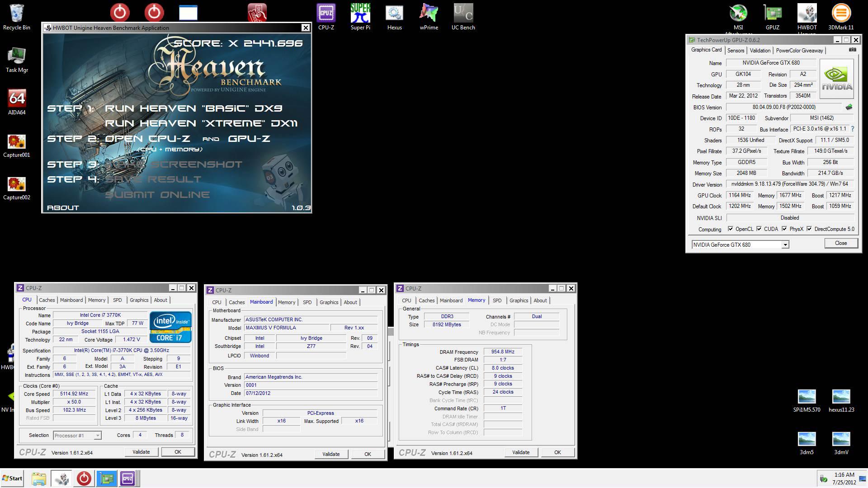
Task: Click the GPU-Z camera screenshot icon
Action: [852, 50]
